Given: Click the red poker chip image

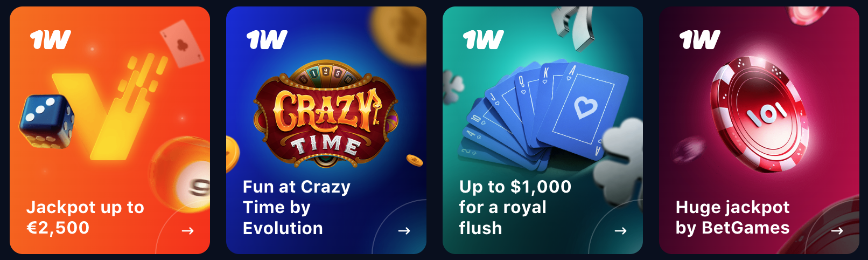Looking at the screenshot, I should [x=759, y=112].
